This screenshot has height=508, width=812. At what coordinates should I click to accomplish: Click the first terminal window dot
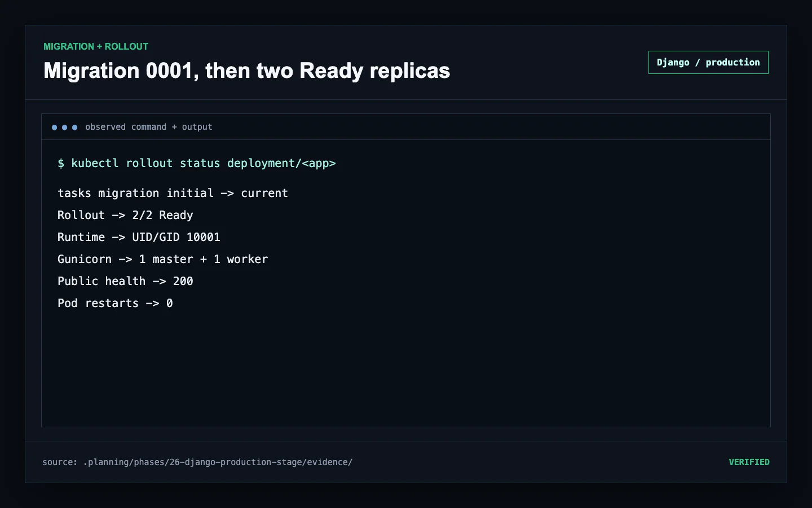click(x=55, y=128)
